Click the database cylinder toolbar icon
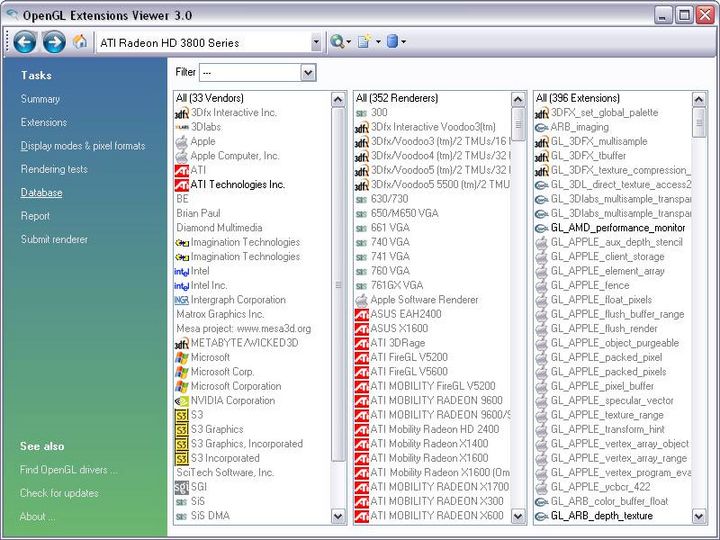The image size is (720, 540). click(392, 42)
